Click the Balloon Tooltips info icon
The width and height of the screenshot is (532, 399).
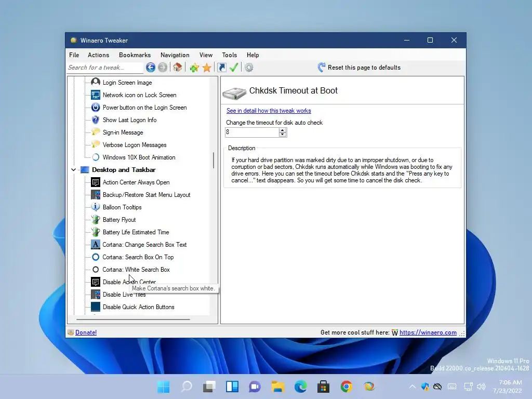(x=96, y=207)
